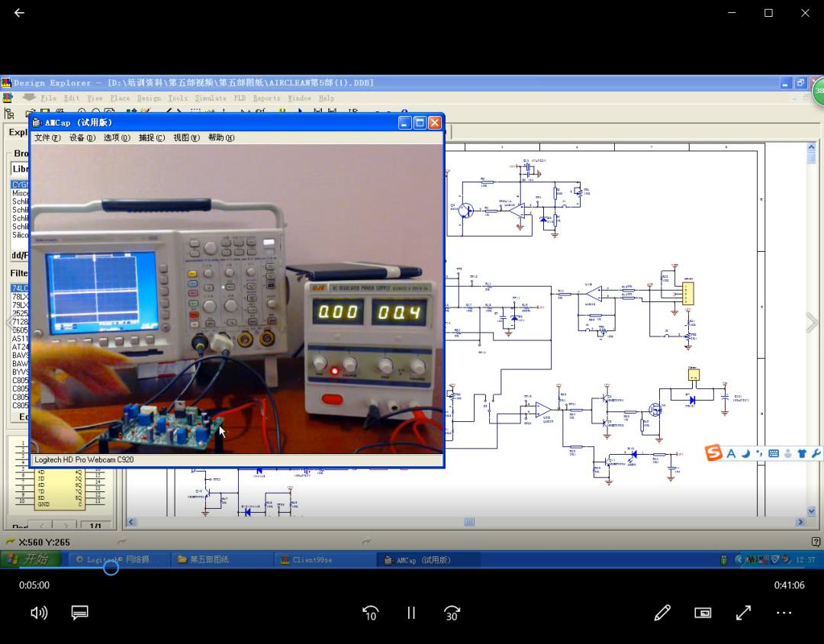Pause the video playback

pyautogui.click(x=411, y=613)
